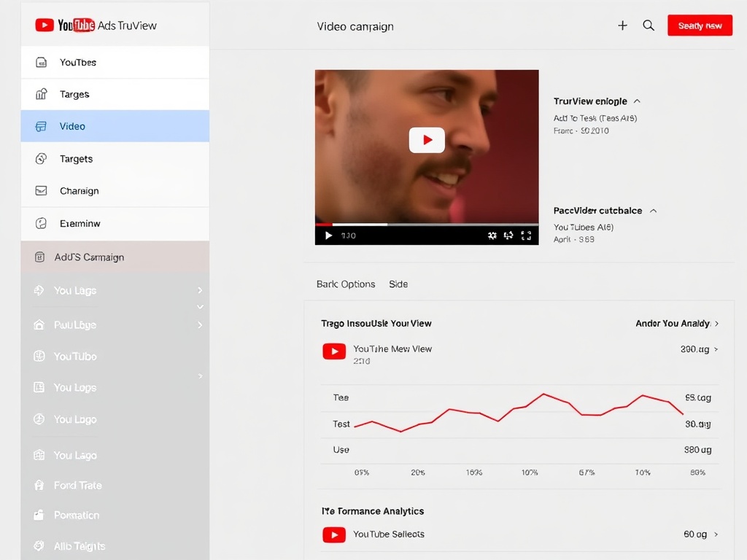Screen dimensions: 747x560
Task: Click the You Tubes A(6) text
Action: tap(584, 227)
